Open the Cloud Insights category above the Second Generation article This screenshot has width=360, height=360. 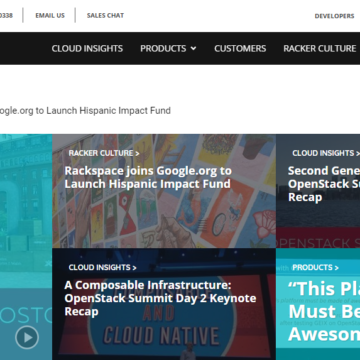pos(326,153)
